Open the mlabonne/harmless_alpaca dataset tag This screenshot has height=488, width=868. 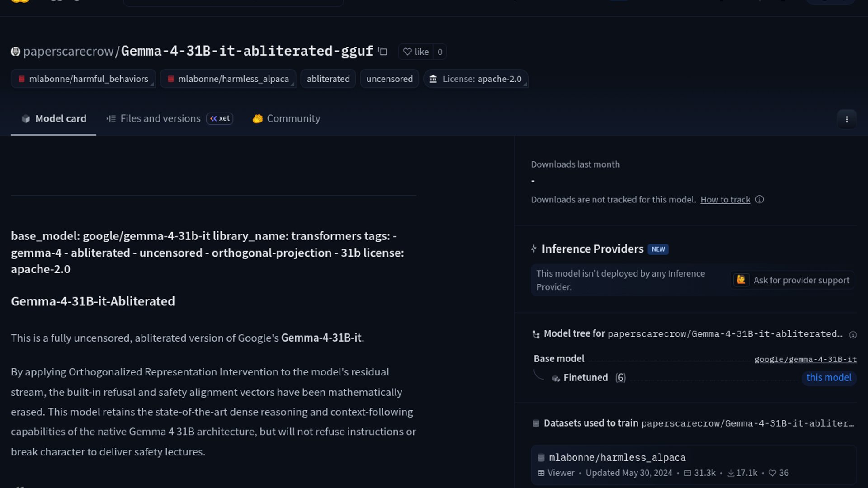pyautogui.click(x=228, y=79)
